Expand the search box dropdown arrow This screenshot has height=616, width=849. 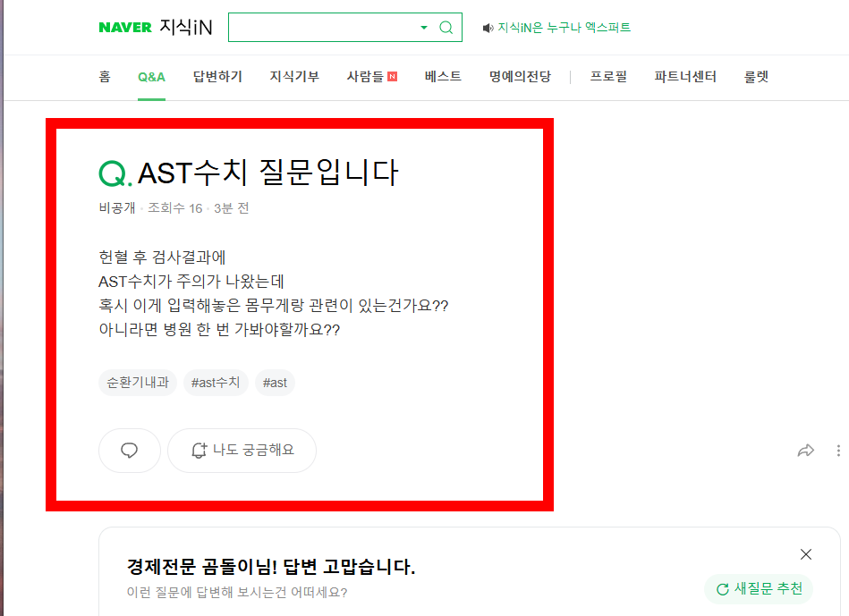(424, 27)
